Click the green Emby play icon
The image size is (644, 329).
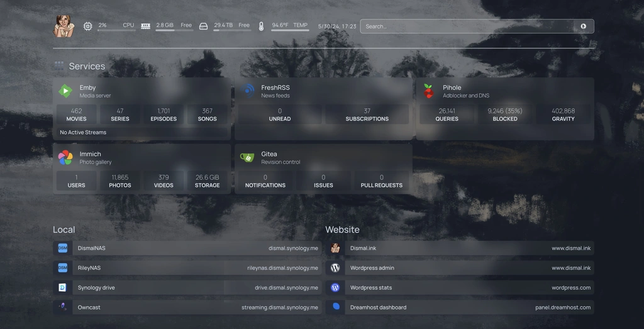pyautogui.click(x=65, y=91)
